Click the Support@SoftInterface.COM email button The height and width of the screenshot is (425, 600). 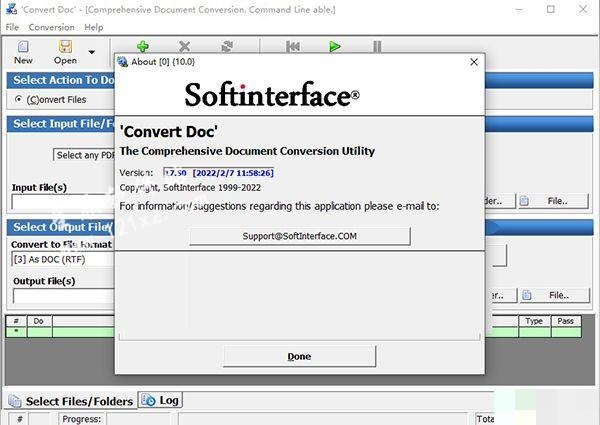coord(300,236)
